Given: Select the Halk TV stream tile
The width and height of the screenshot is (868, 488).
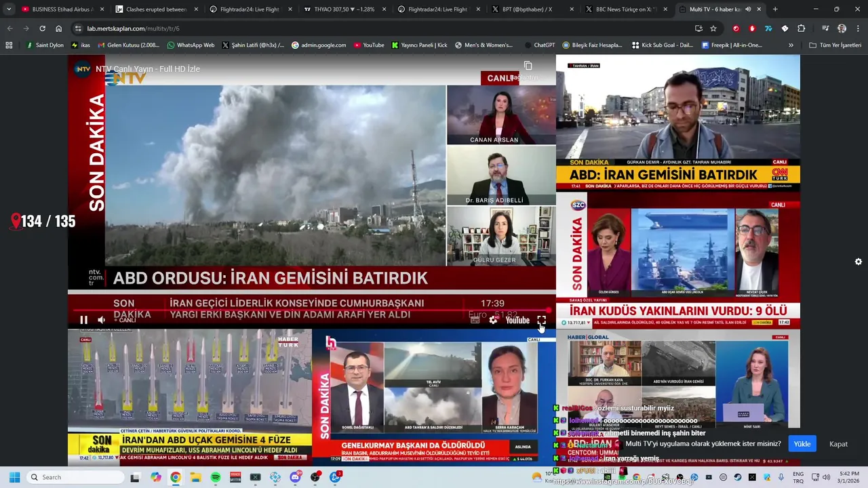Looking at the screenshot, I should [x=434, y=397].
